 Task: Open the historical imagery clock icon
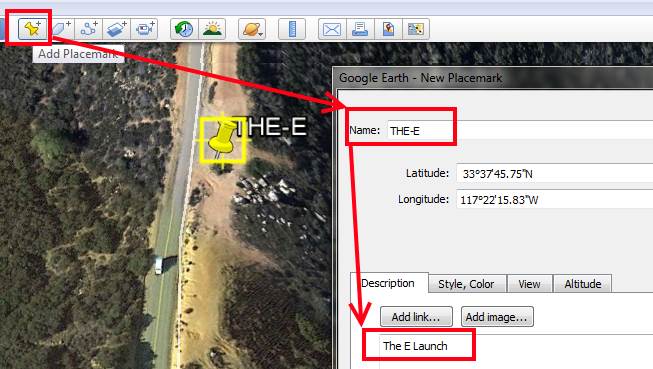184,29
